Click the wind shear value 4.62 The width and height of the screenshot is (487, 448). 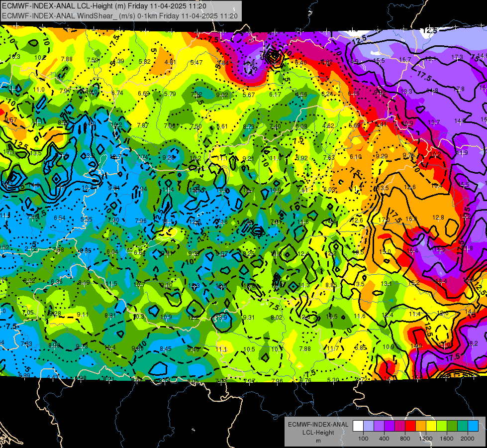coord(328,126)
